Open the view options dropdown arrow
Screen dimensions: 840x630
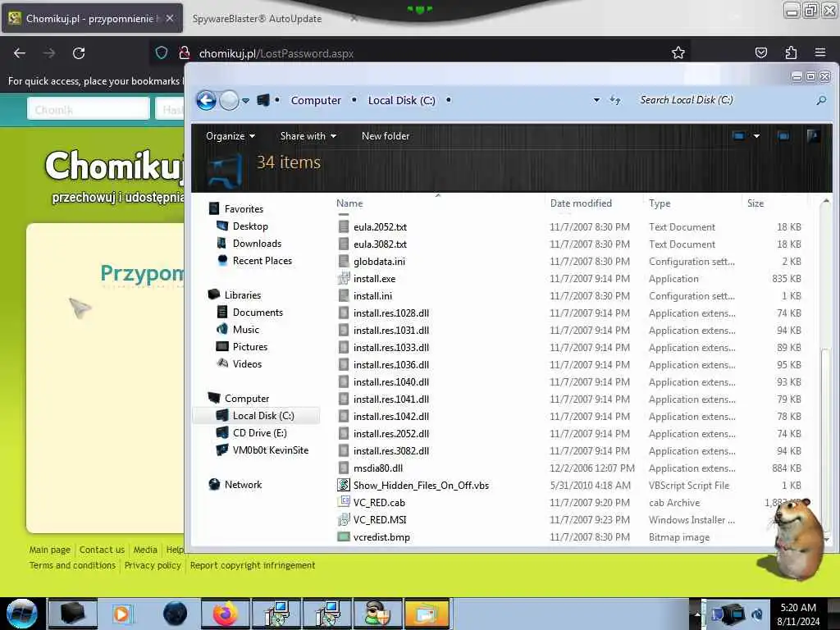pyautogui.click(x=756, y=136)
